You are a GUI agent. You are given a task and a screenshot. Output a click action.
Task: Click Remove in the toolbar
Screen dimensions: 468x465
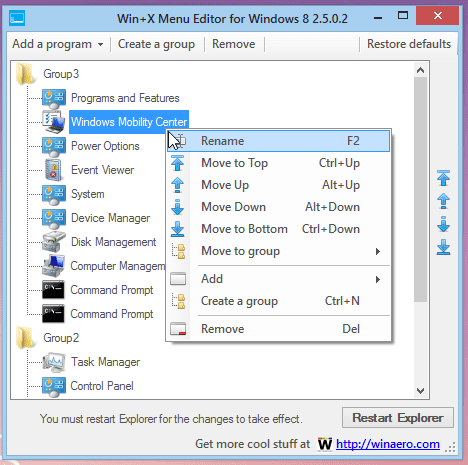click(x=234, y=44)
